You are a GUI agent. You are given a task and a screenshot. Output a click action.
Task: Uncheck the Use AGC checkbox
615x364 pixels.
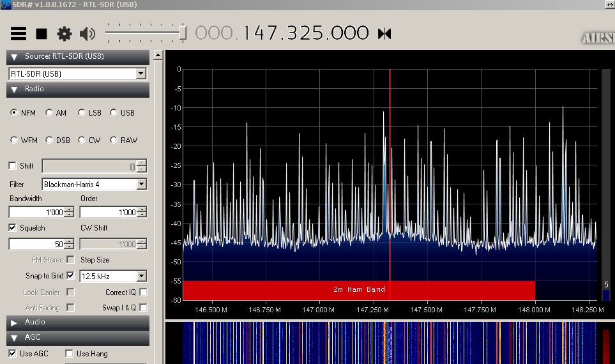(x=13, y=353)
